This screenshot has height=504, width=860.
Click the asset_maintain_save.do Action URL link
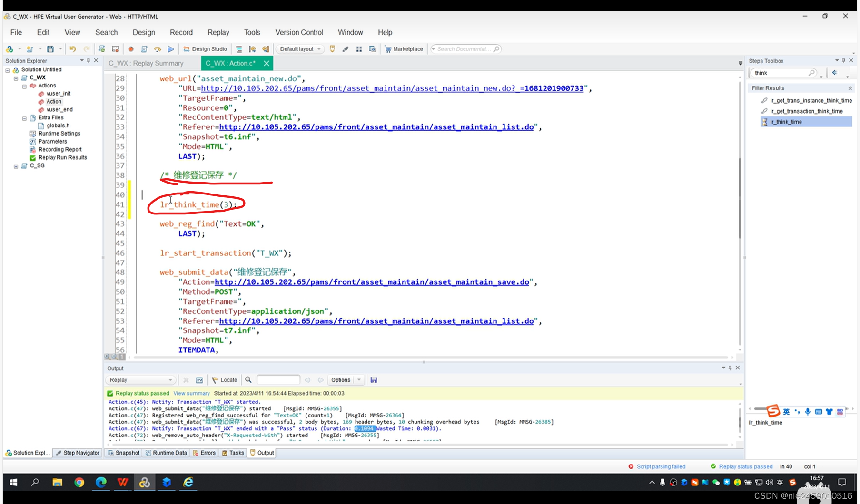(372, 282)
